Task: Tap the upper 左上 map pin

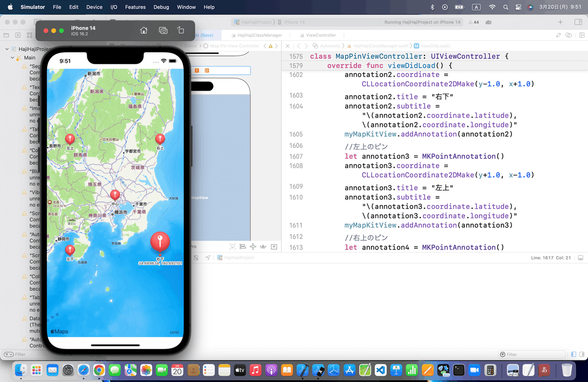Action: (70, 139)
